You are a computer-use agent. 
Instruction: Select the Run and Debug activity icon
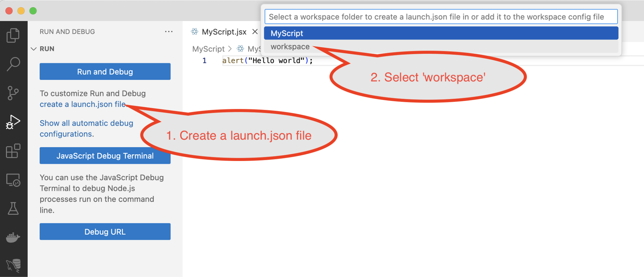coord(13,122)
